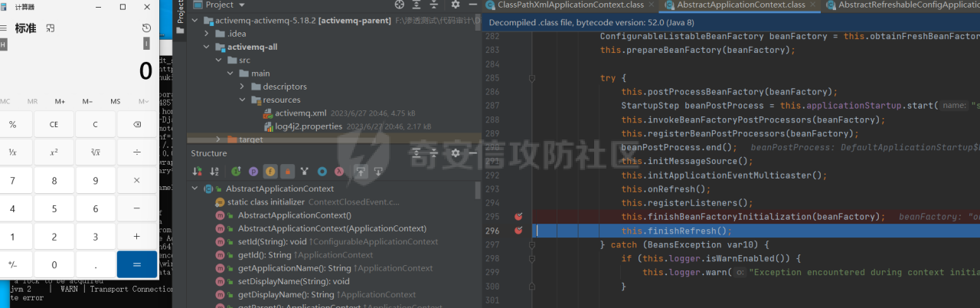Toggle Show Inherited in Structure toolbar
The image size is (980, 308).
pos(236,172)
